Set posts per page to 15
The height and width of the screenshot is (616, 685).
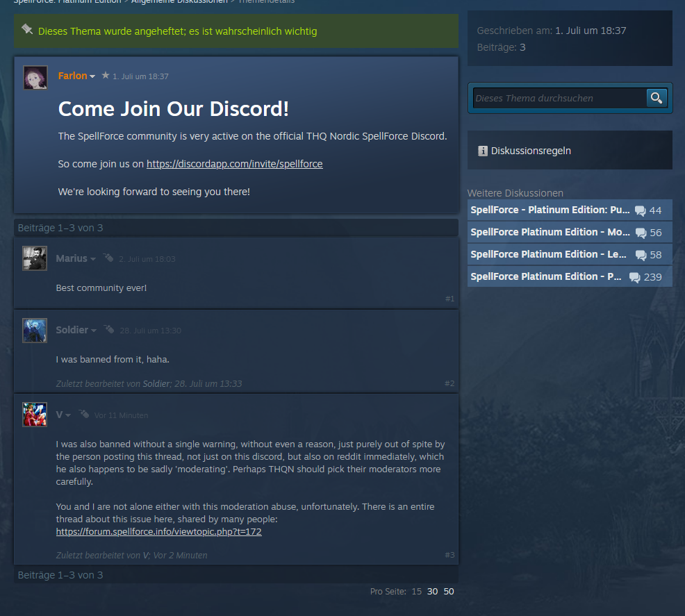[x=417, y=591]
